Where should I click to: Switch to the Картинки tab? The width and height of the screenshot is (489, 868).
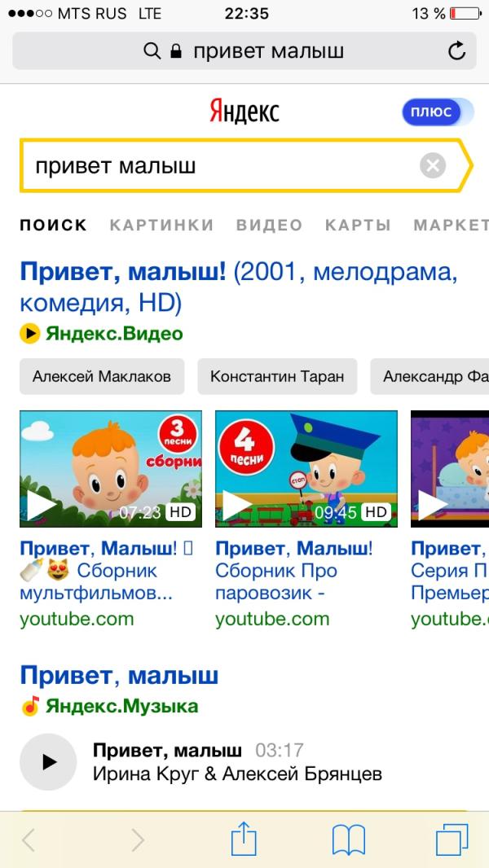click(x=161, y=225)
